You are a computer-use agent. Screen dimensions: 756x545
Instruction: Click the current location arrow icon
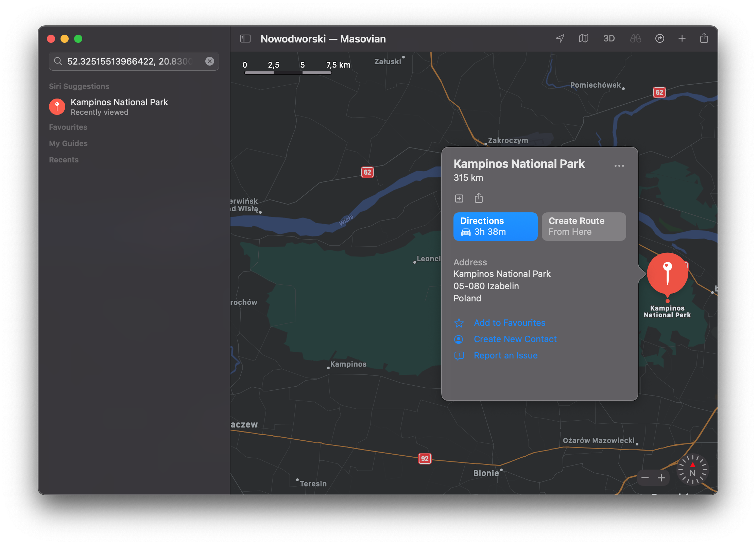560,38
